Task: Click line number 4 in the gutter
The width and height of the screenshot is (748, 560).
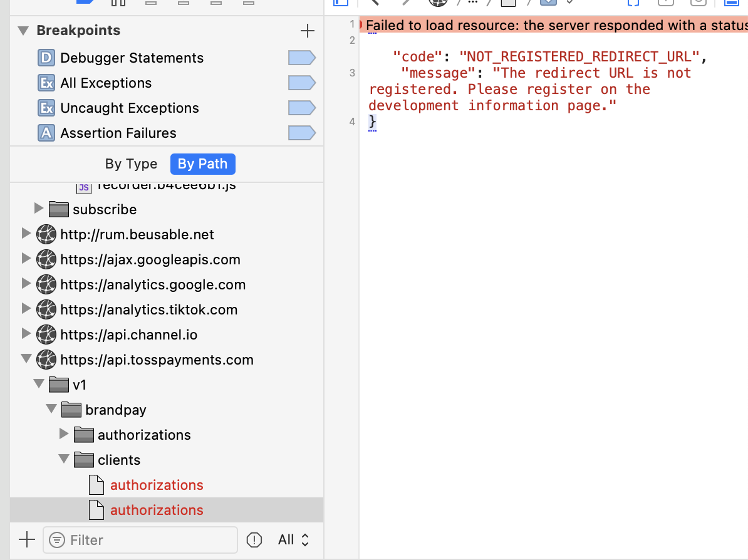Action: [x=352, y=122]
